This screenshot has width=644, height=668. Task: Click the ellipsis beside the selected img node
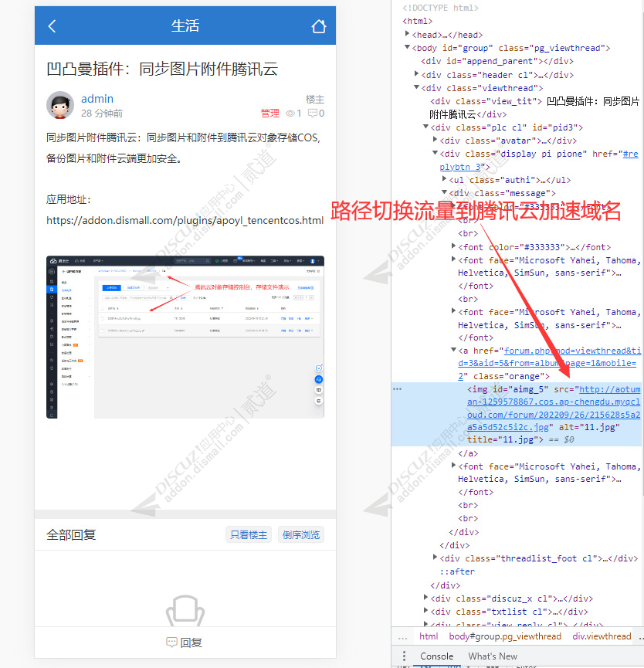[x=398, y=389]
